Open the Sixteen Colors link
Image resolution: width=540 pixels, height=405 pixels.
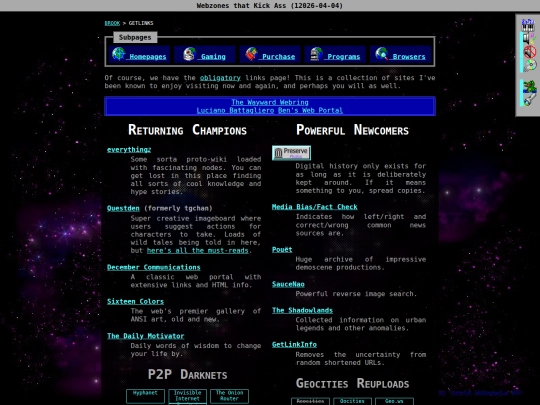pyautogui.click(x=135, y=301)
